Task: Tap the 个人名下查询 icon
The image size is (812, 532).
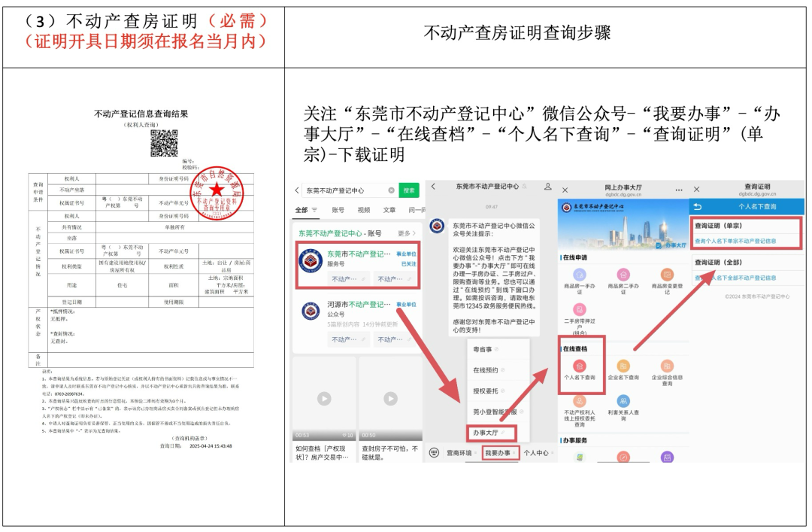Action: pyautogui.click(x=580, y=366)
